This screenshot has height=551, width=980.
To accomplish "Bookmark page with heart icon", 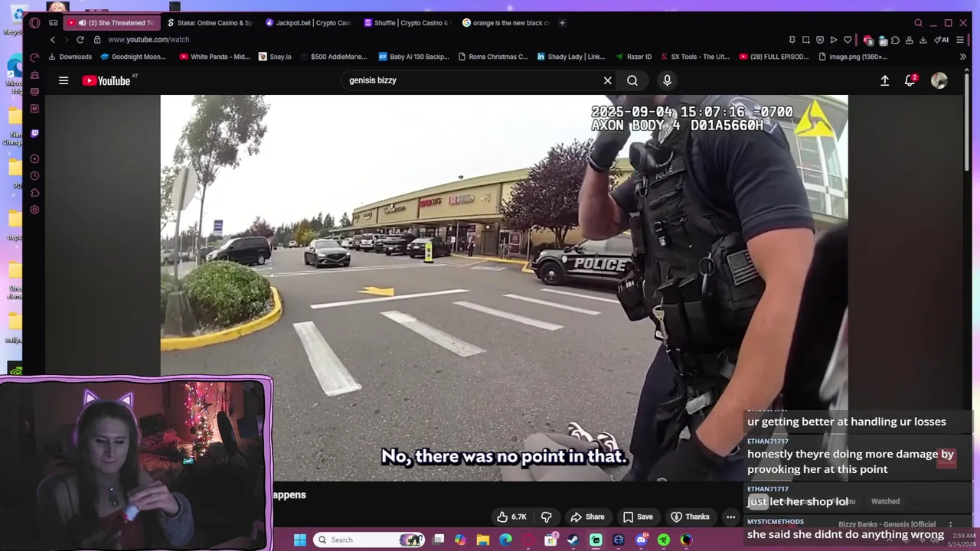I will (x=848, y=40).
